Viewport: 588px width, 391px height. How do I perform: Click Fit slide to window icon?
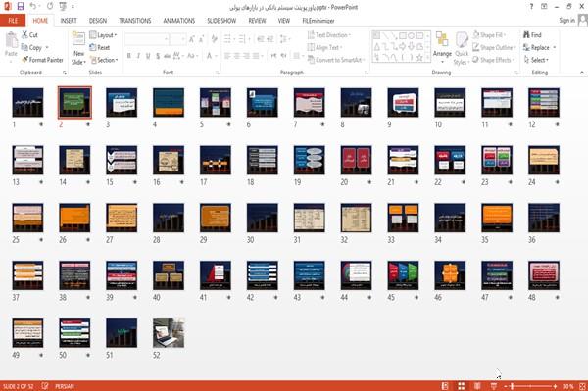582,386
